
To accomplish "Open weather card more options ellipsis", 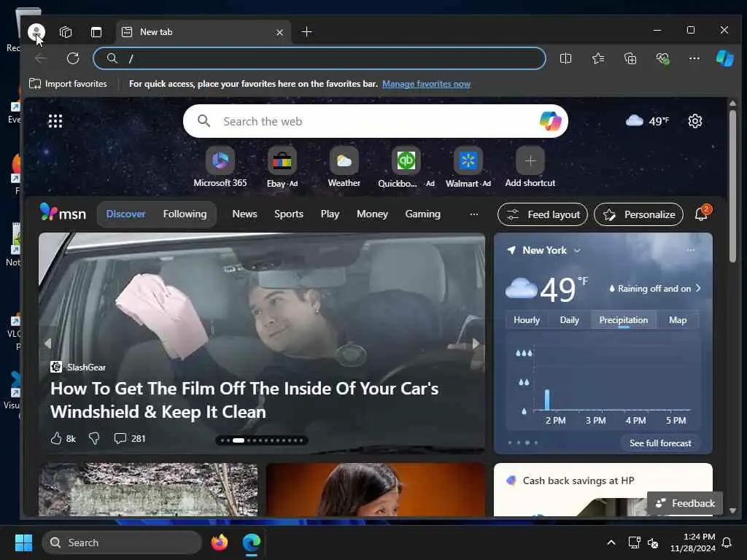I will (691, 250).
